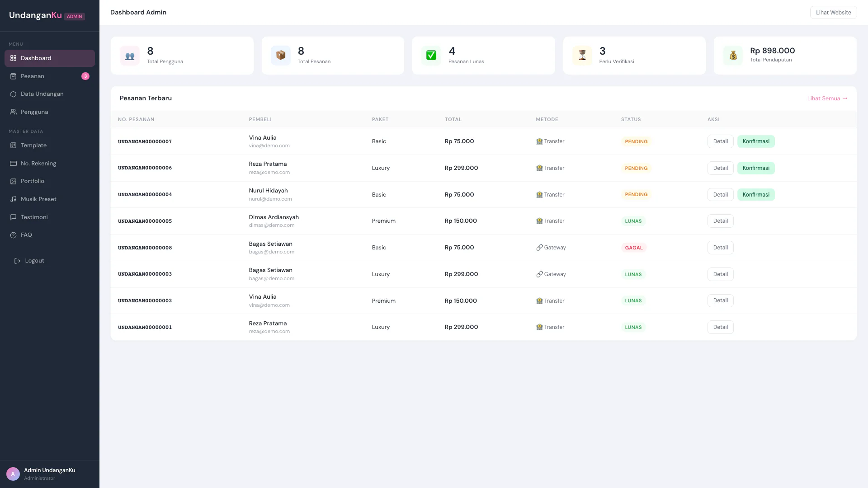The height and width of the screenshot is (488, 868).
Task: Click the Portfolio image icon
Action: [x=13, y=181]
